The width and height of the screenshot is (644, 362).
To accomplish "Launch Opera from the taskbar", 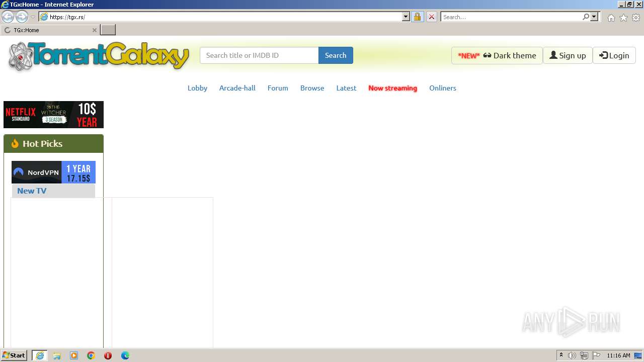I will click(x=108, y=355).
